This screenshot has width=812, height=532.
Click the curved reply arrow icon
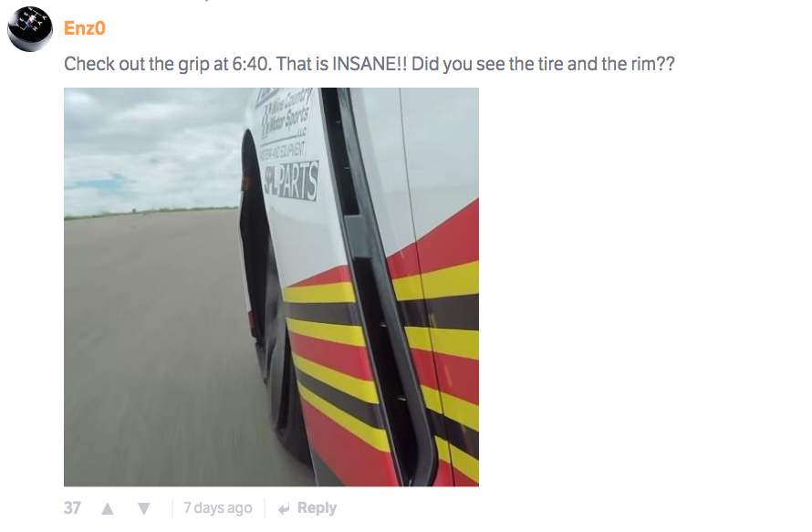284,508
